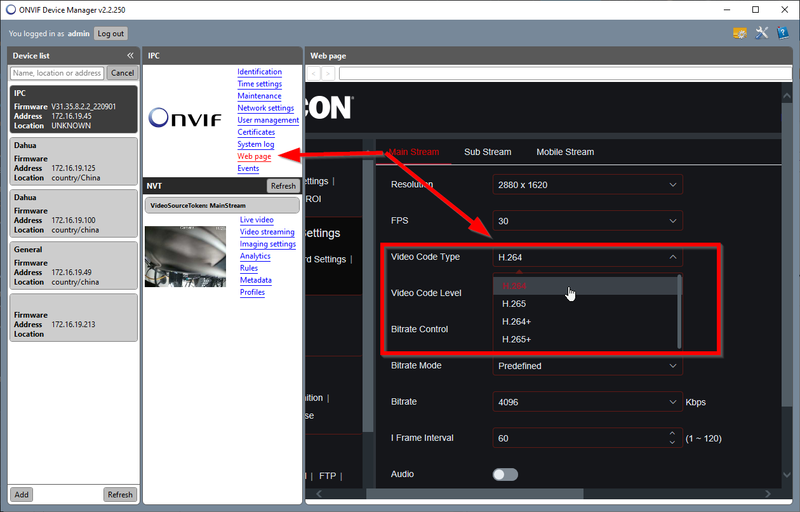Click the Add device button

(x=21, y=495)
